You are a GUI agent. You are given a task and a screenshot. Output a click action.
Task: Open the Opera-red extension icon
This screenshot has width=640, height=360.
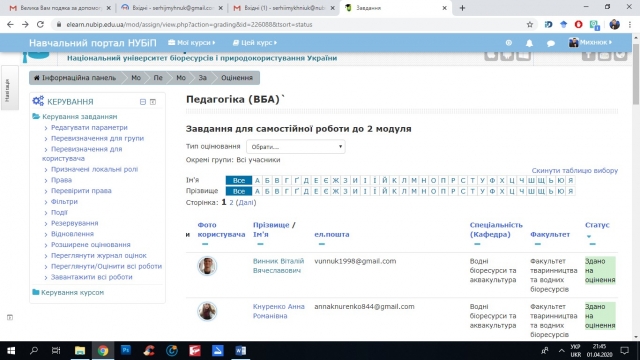578,24
